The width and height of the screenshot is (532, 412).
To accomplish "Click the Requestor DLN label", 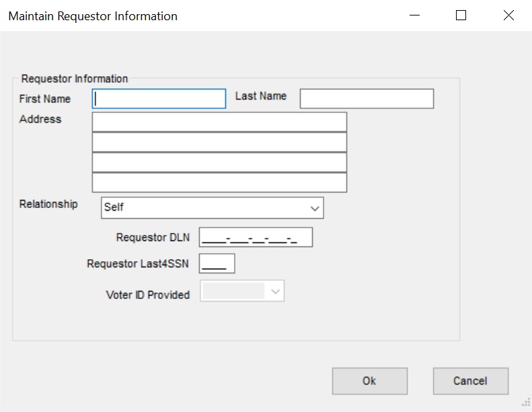I will [x=153, y=238].
